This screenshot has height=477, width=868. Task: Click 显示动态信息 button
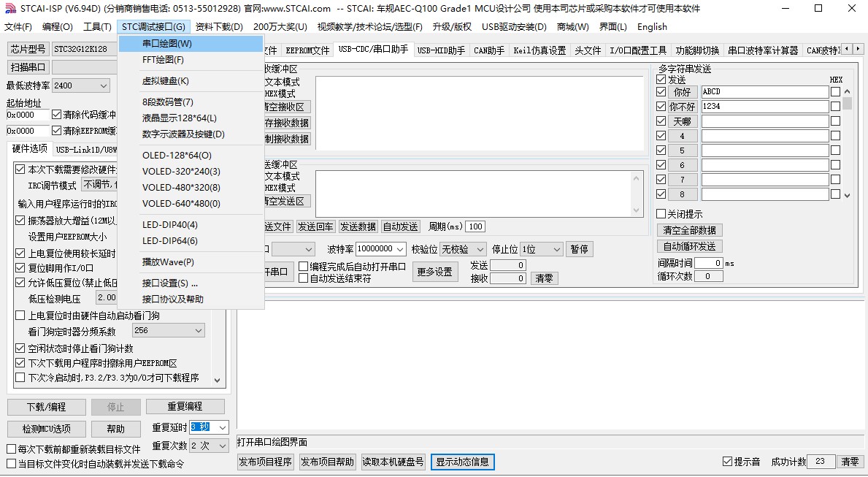pyautogui.click(x=462, y=462)
